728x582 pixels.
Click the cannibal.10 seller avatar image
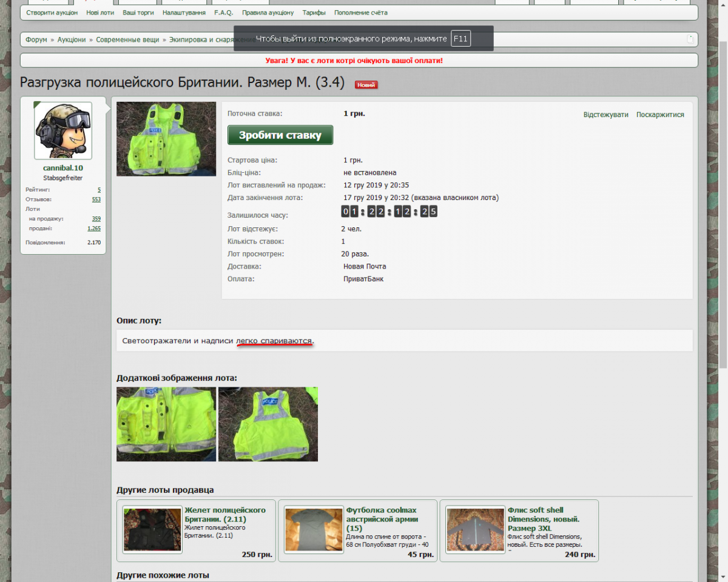63,130
